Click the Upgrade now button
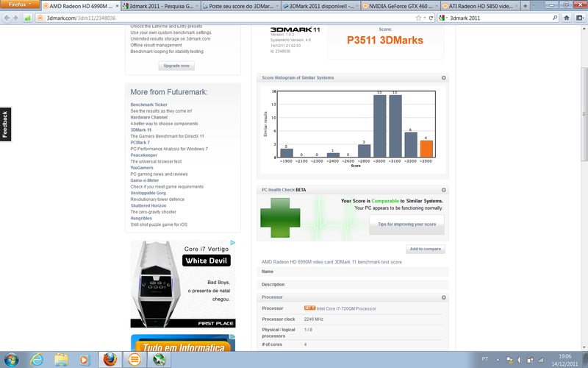The height and width of the screenshot is (368, 588). point(176,66)
